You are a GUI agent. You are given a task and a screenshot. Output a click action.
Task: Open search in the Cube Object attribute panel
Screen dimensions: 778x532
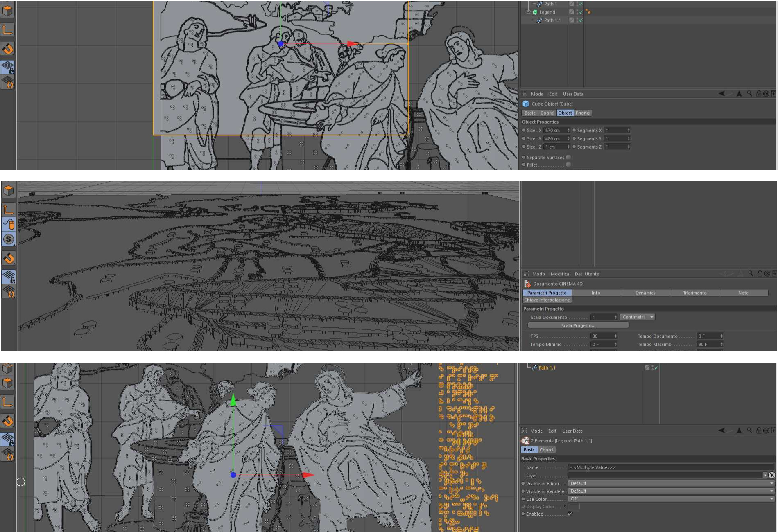point(749,94)
